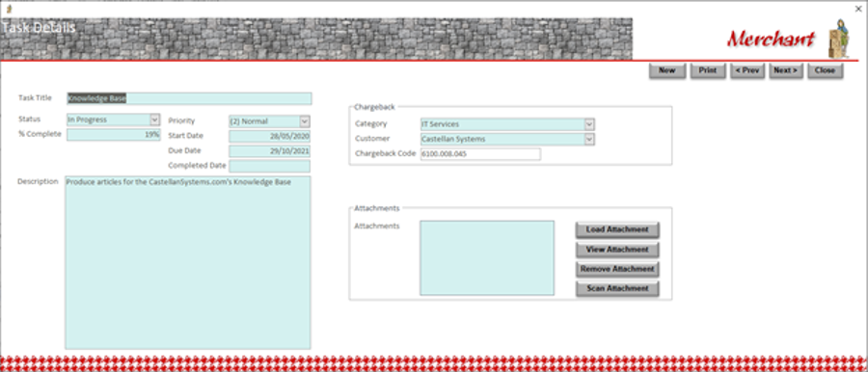Click the Description label

[38, 181]
